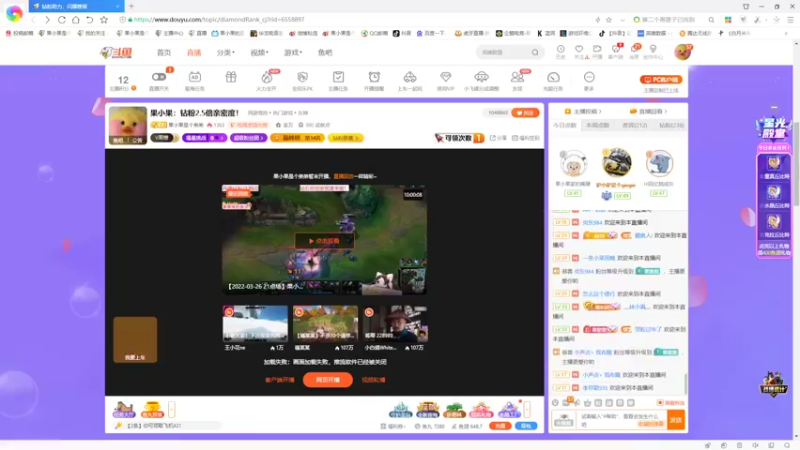Image resolution: width=800 pixels, height=450 pixels.
Task: Open the 更多 more options icon
Action: click(x=589, y=78)
